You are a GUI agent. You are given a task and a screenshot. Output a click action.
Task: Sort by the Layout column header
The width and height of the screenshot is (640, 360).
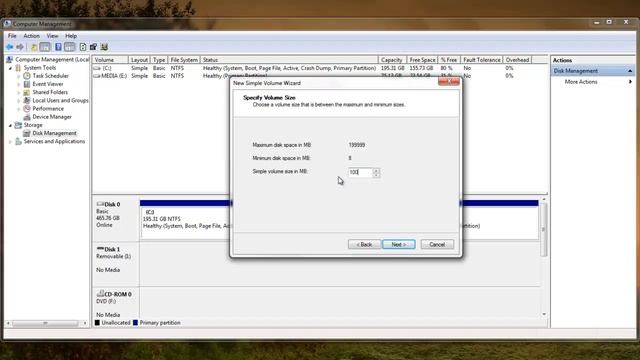[139, 60]
